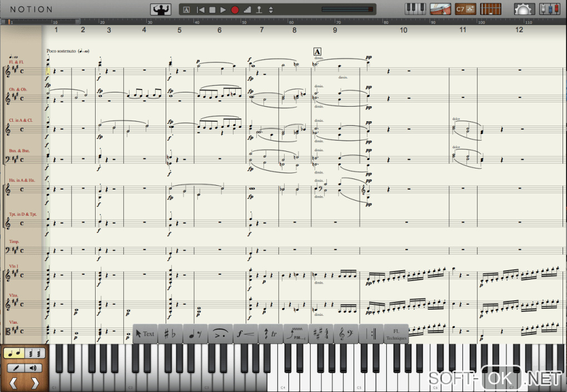The width and height of the screenshot is (567, 392).
Task: Open the dynamics and hairpin palette
Action: [x=246, y=334]
